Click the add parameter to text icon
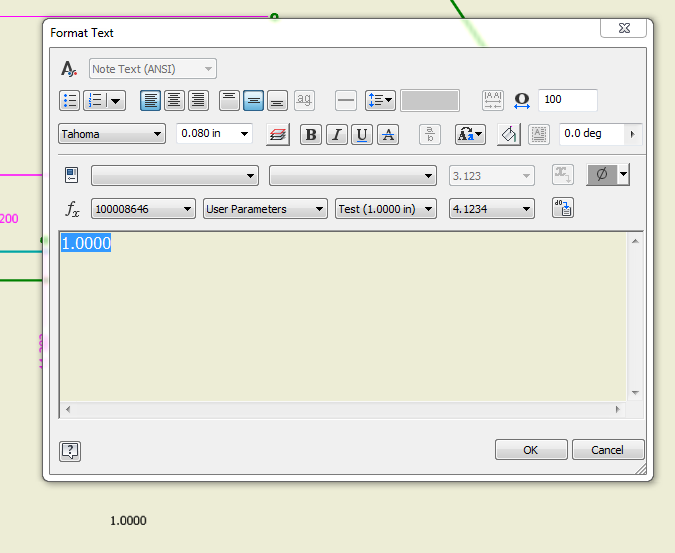This screenshot has width=675, height=553. point(563,208)
